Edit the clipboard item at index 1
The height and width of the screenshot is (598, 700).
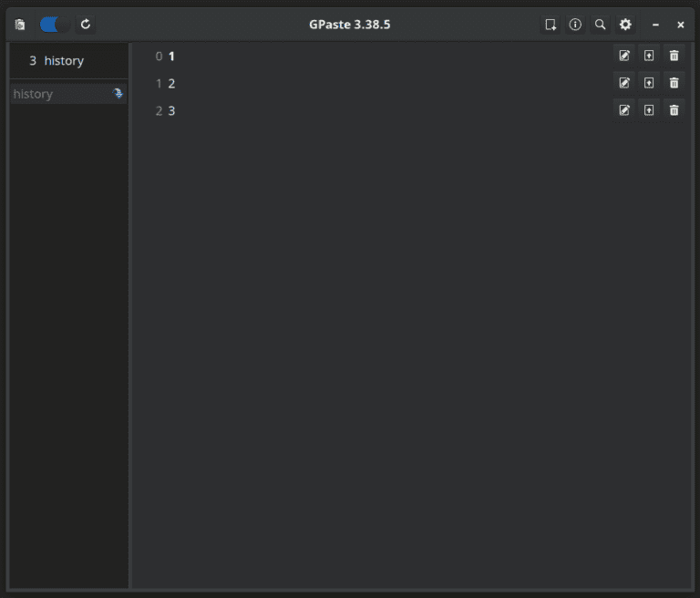click(624, 83)
